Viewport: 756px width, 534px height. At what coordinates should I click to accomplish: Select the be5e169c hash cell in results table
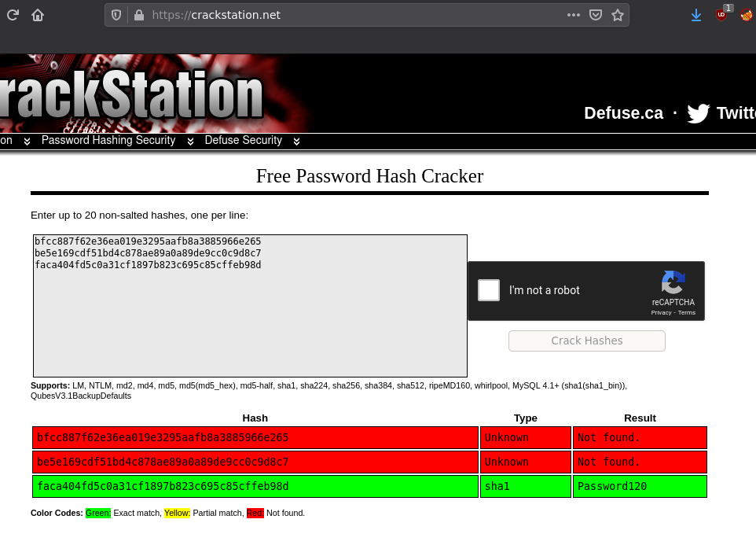pos(255,462)
